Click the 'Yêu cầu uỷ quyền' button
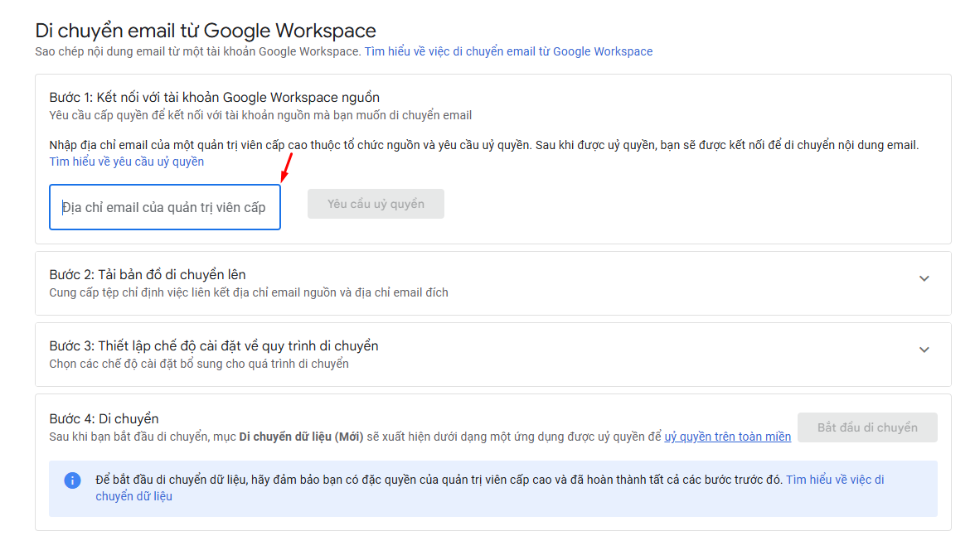The image size is (975, 560). click(376, 204)
